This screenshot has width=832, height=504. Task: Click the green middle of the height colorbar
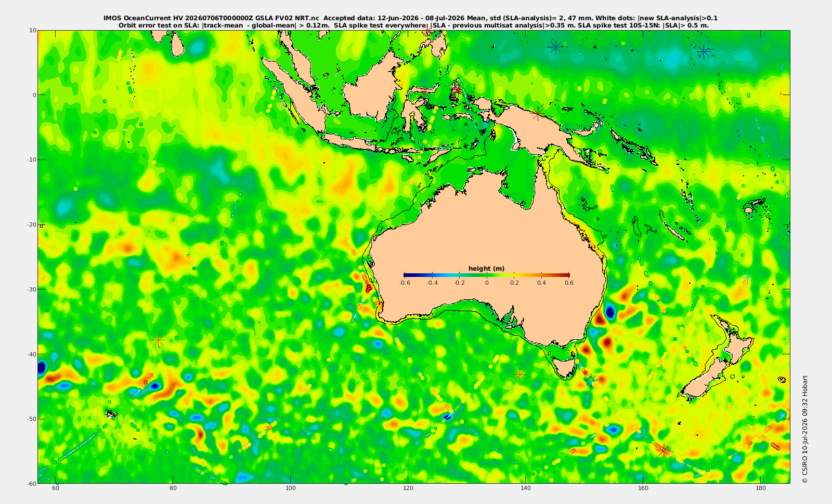(x=487, y=275)
